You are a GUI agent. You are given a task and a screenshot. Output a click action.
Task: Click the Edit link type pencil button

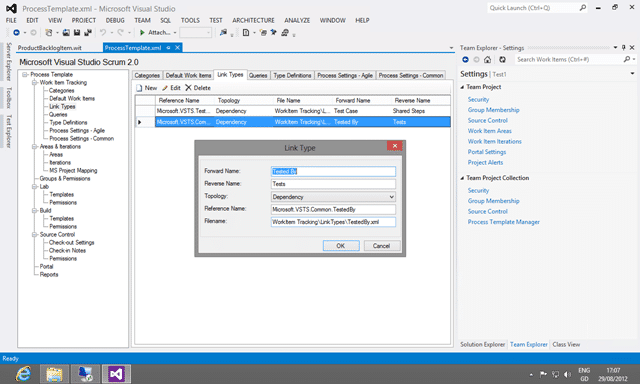(171, 88)
